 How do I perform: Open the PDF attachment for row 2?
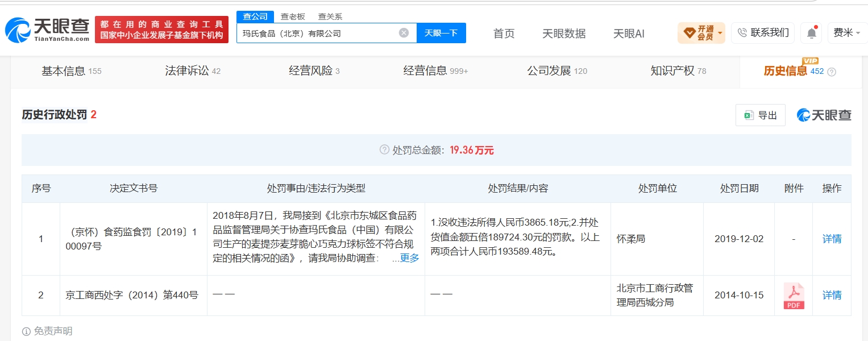pos(794,296)
